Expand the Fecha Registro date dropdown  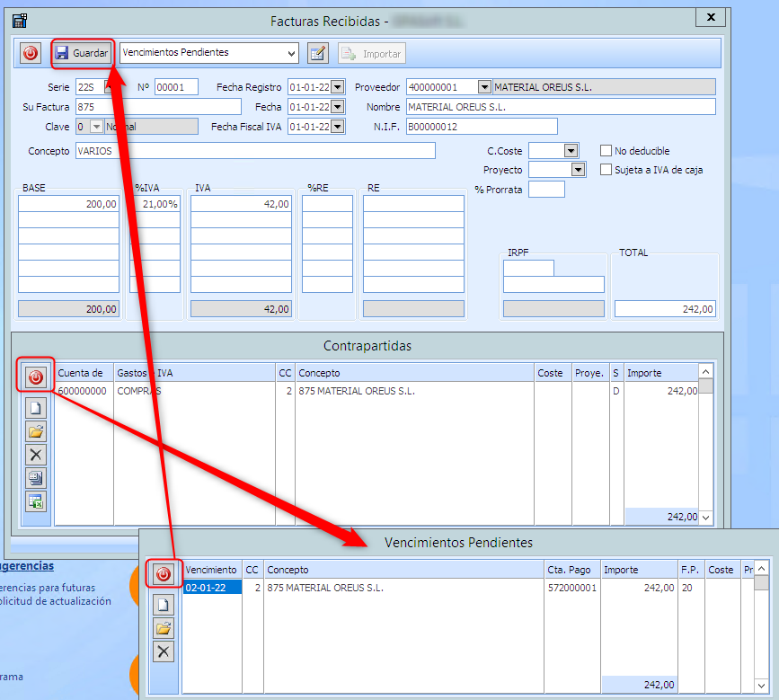pyautogui.click(x=338, y=87)
